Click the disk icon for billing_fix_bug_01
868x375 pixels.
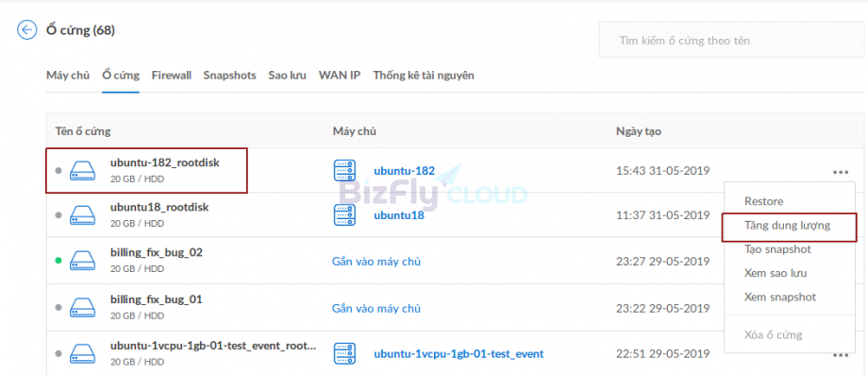tap(82, 307)
